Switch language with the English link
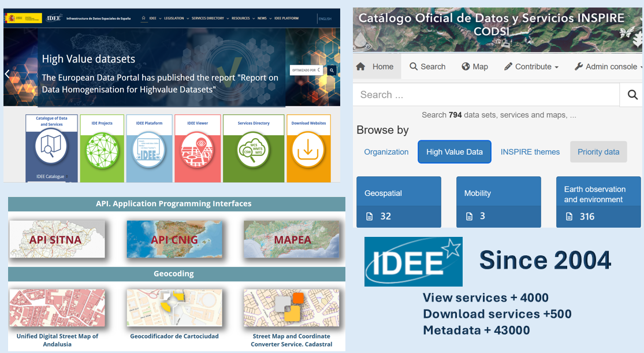The width and height of the screenshot is (644, 353). 325,18
